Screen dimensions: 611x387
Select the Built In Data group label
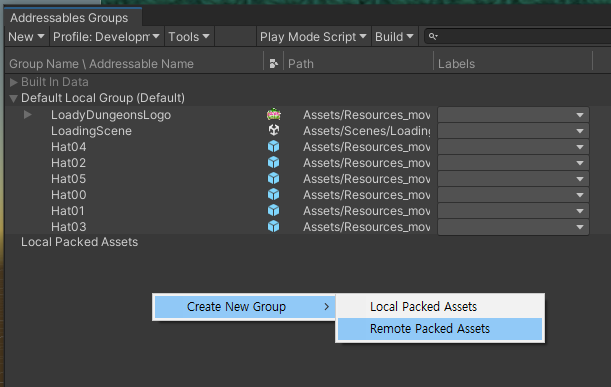[55, 82]
